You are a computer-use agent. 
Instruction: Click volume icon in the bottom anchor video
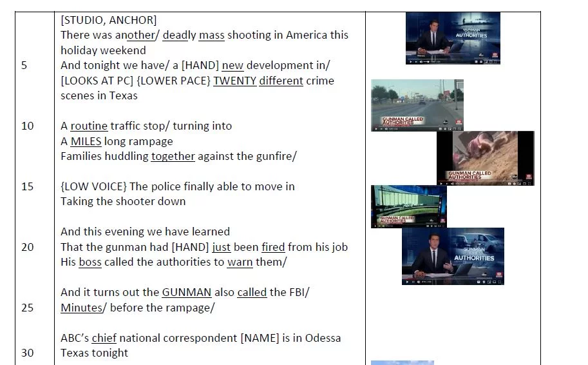418,282
